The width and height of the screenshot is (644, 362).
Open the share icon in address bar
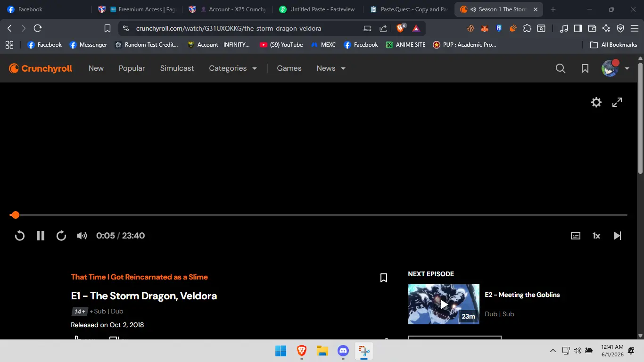(383, 28)
